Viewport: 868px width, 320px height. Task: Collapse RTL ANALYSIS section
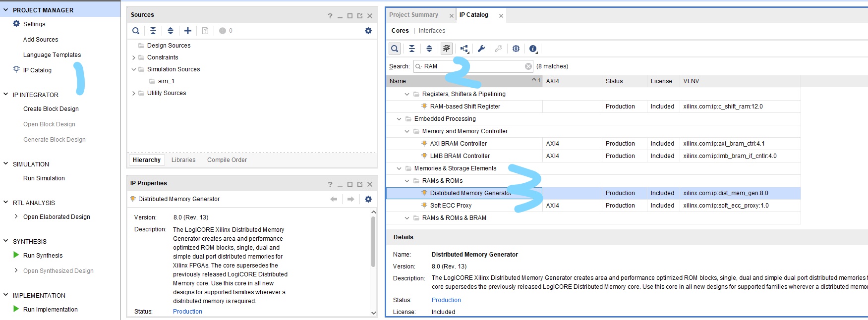coord(6,202)
